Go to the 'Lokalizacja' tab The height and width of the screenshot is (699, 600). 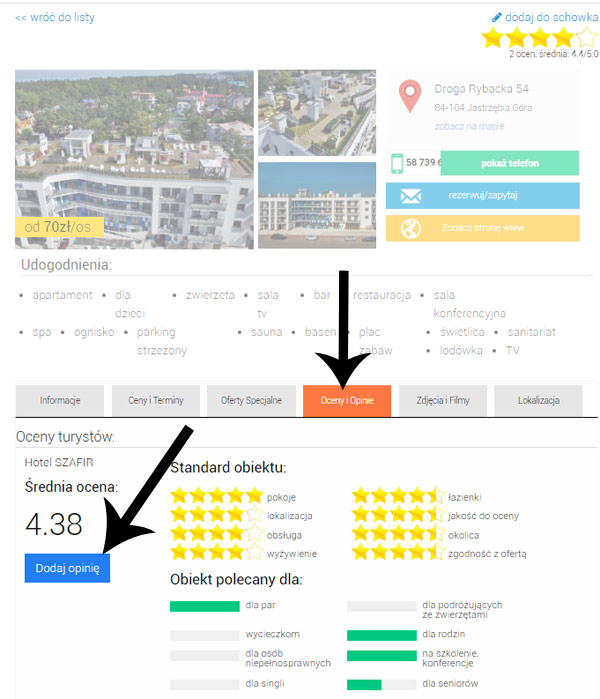(x=538, y=400)
